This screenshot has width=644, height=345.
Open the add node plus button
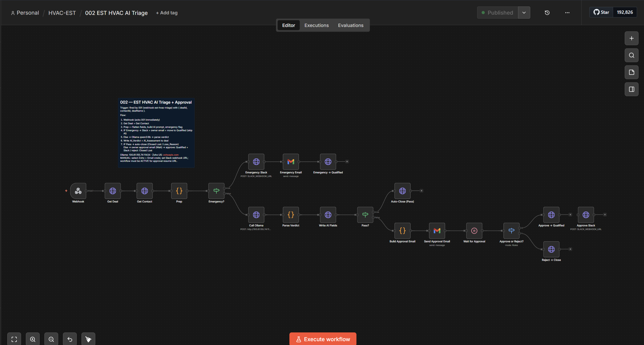(631, 38)
